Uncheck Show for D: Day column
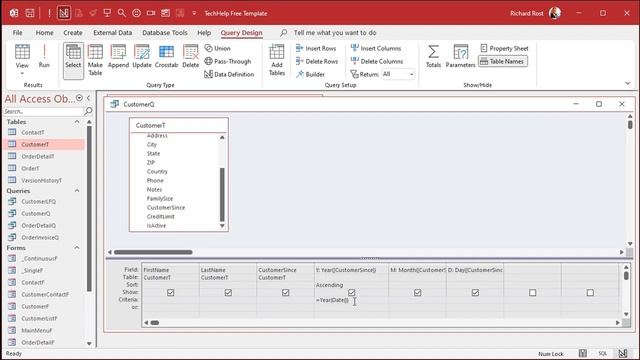 475,293
